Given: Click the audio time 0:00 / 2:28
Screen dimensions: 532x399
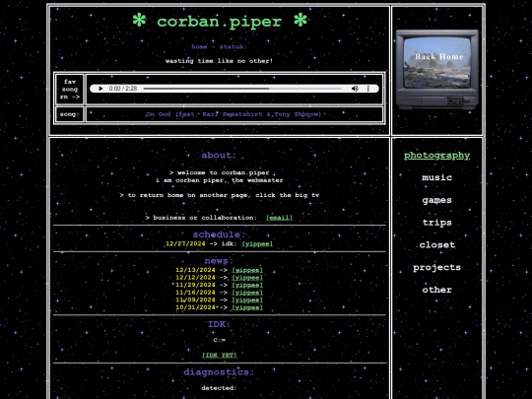Looking at the screenshot, I should coord(123,89).
